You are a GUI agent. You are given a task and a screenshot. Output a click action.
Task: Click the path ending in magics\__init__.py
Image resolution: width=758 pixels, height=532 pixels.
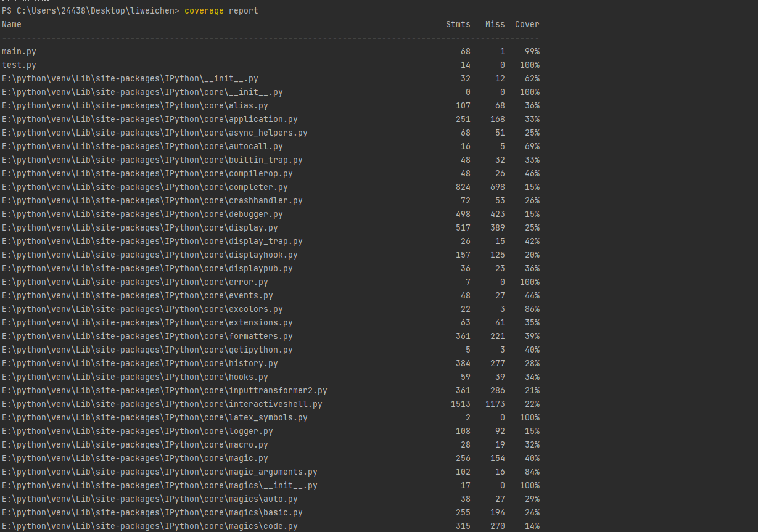point(160,486)
